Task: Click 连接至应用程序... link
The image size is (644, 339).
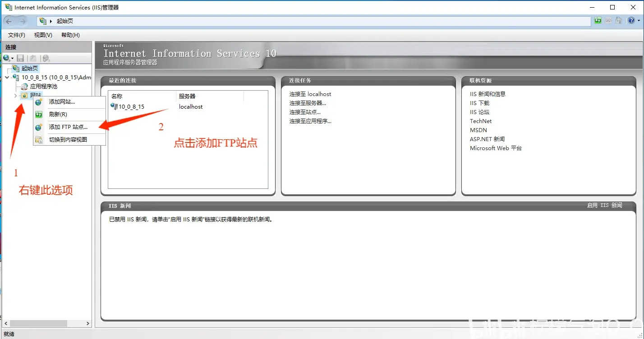Action: [x=310, y=121]
